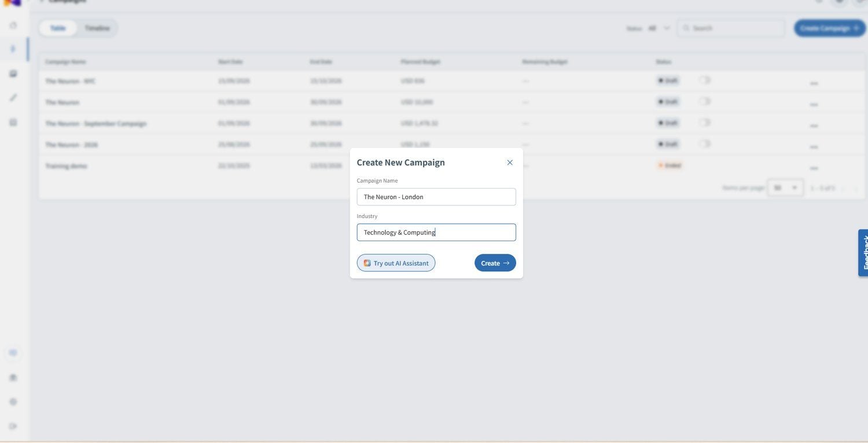
Task: Open The Neuron - September Campaign row
Action: tap(96, 123)
